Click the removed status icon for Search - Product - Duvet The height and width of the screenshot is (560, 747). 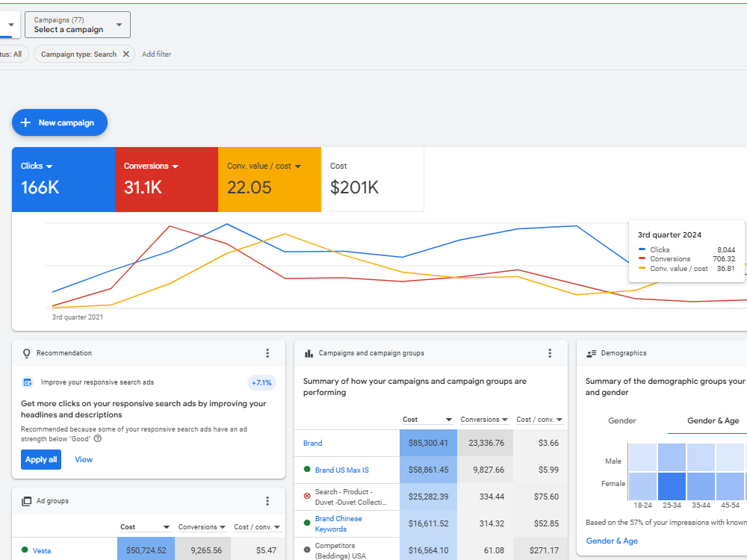307,497
